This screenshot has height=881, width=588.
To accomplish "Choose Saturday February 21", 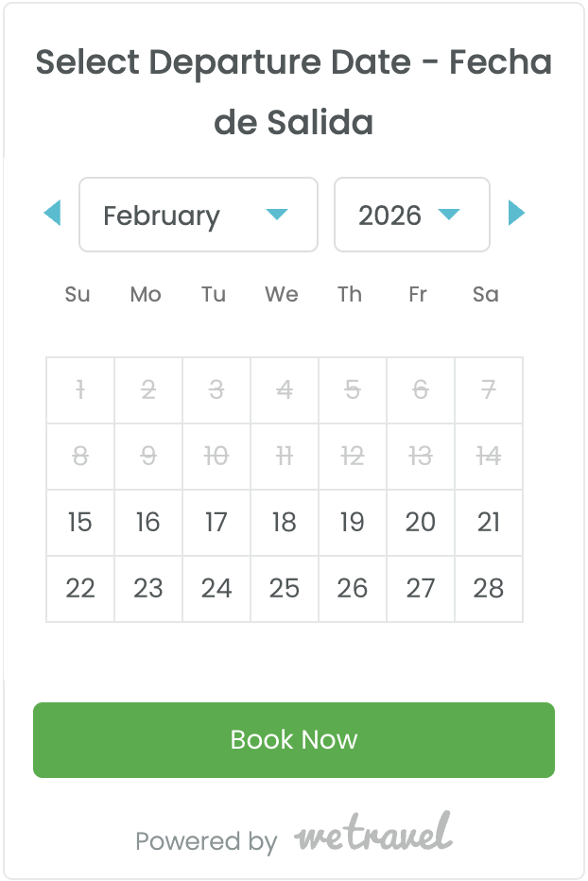I will (489, 523).
